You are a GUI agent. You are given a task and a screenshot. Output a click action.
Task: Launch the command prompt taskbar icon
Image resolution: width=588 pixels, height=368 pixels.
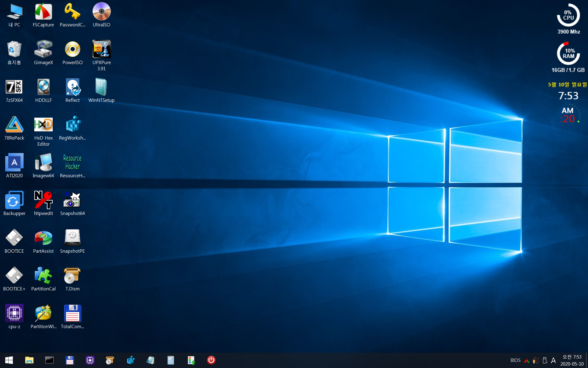pyautogui.click(x=49, y=360)
